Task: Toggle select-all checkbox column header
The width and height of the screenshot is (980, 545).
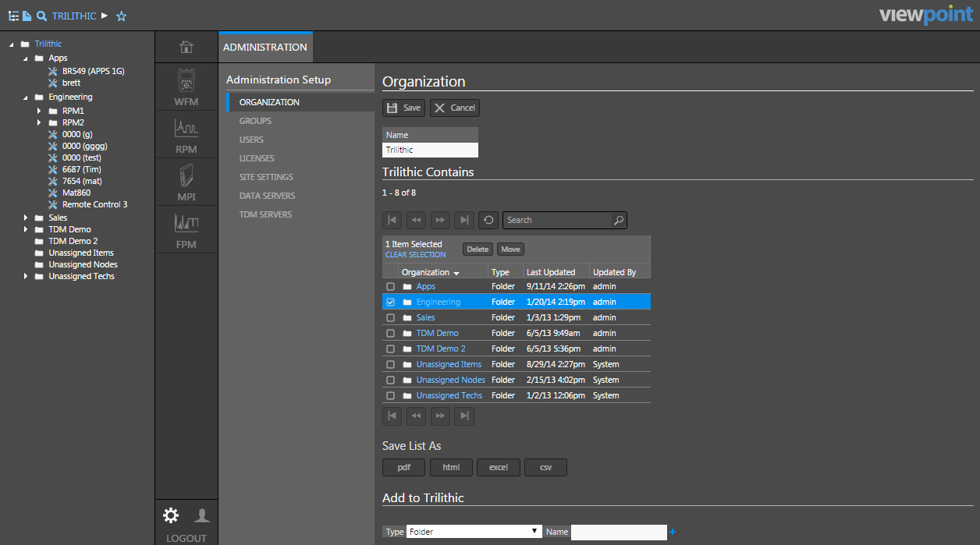Action: [391, 272]
